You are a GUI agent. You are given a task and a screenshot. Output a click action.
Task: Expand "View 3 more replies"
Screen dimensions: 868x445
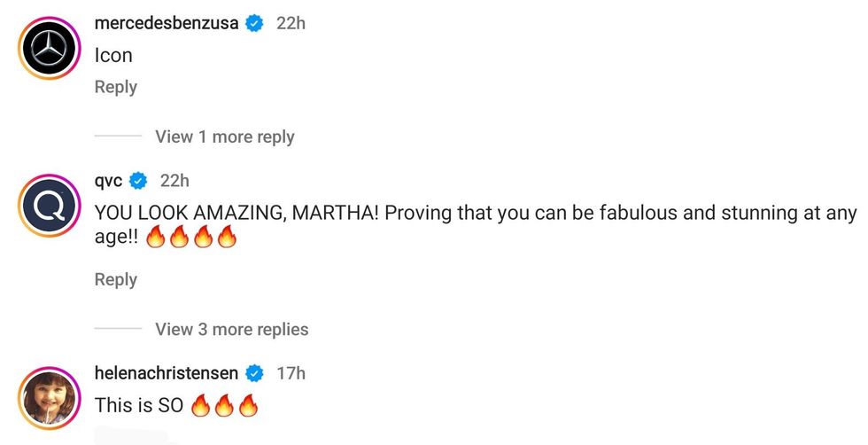[x=231, y=329]
